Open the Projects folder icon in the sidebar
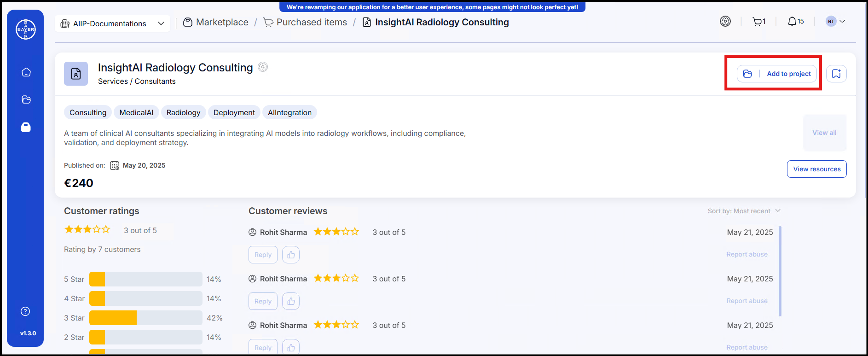 (26, 99)
